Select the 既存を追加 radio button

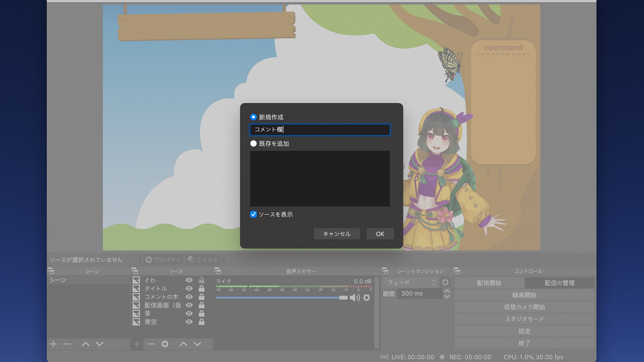[253, 143]
